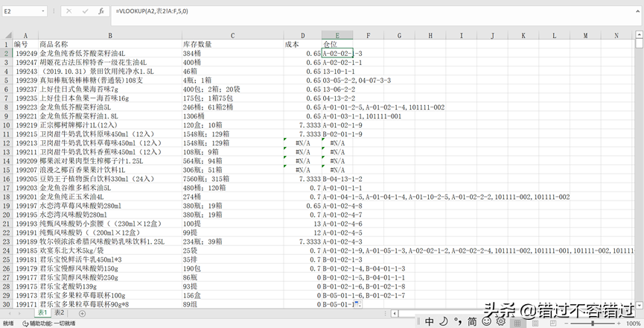Image resolution: width=644 pixels, height=328 pixels.
Task: Adjust the zoom slider handle
Action: pyautogui.click(x=593, y=324)
